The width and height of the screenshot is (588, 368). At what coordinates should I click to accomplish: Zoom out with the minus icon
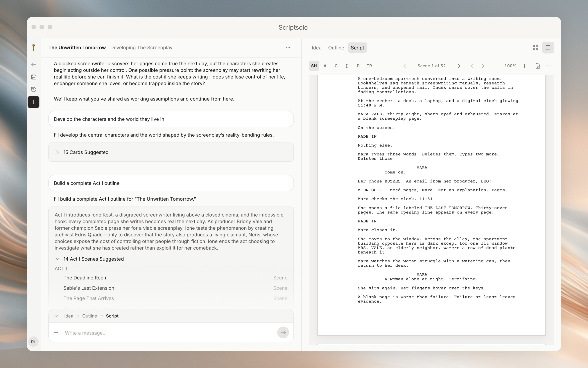pos(496,66)
